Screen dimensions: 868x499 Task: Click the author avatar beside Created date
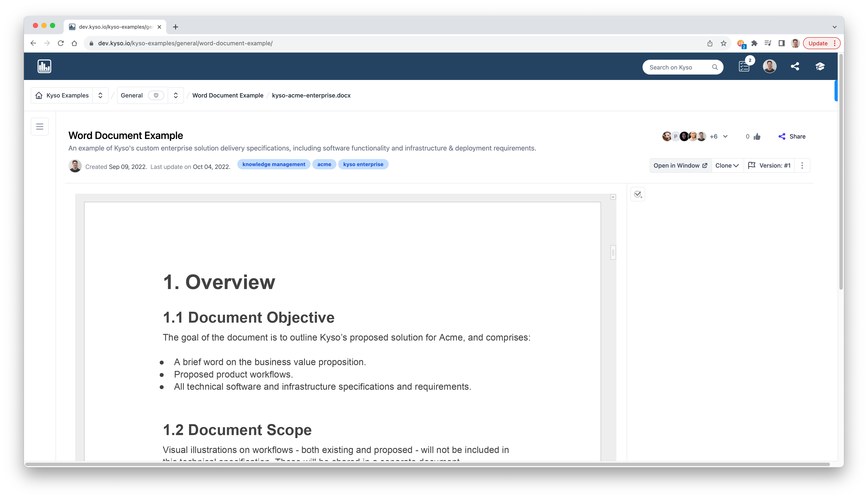pyautogui.click(x=75, y=166)
